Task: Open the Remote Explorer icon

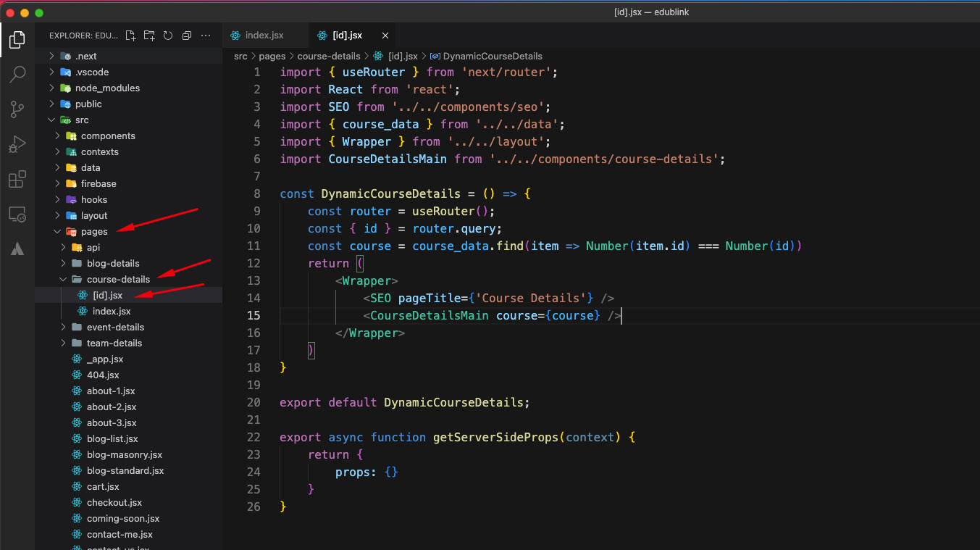Action: click(x=17, y=214)
